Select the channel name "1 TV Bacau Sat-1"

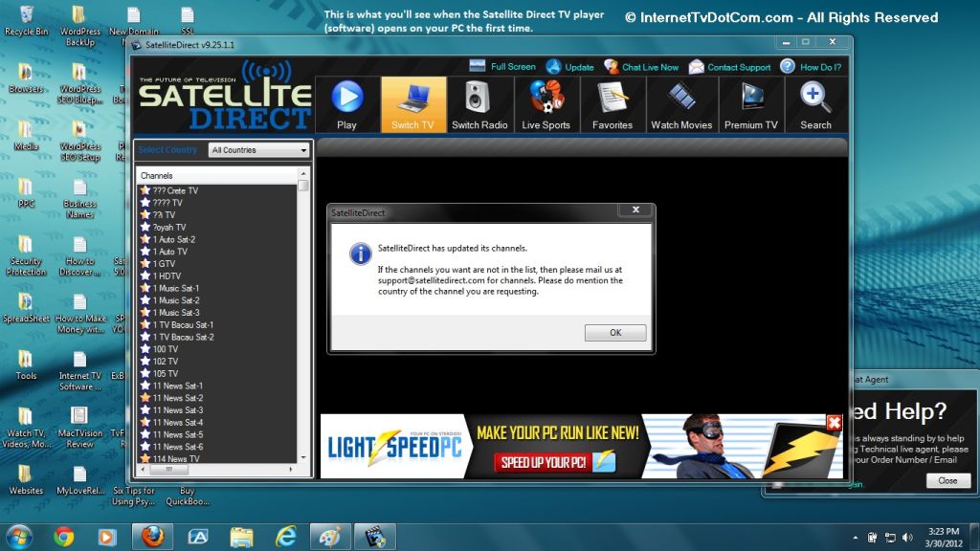point(183,325)
